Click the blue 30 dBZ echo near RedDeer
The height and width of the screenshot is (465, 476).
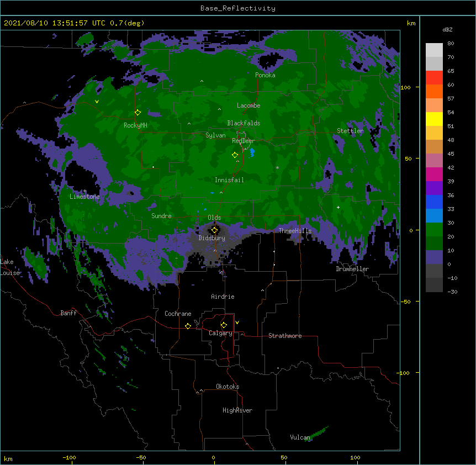pos(252,152)
